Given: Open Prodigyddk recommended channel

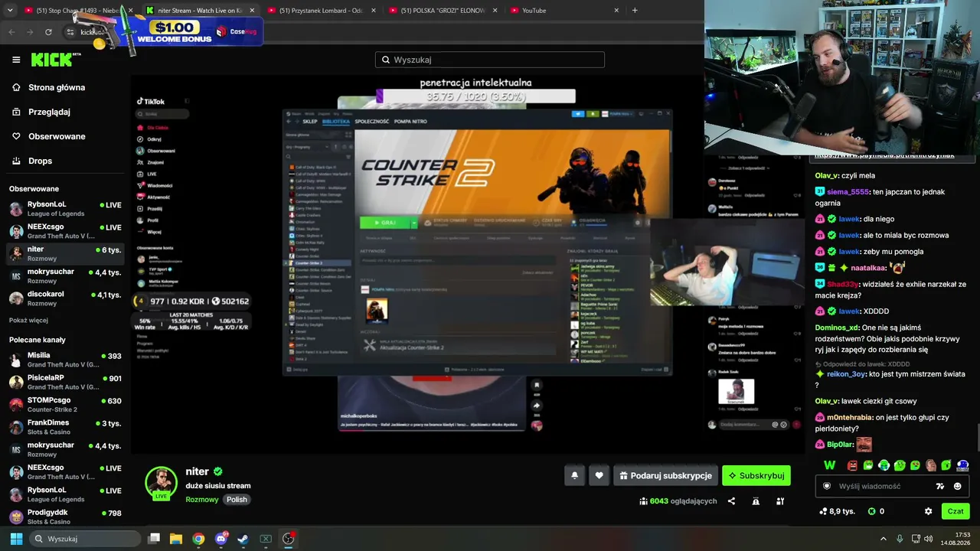Looking at the screenshot, I should coord(65,517).
